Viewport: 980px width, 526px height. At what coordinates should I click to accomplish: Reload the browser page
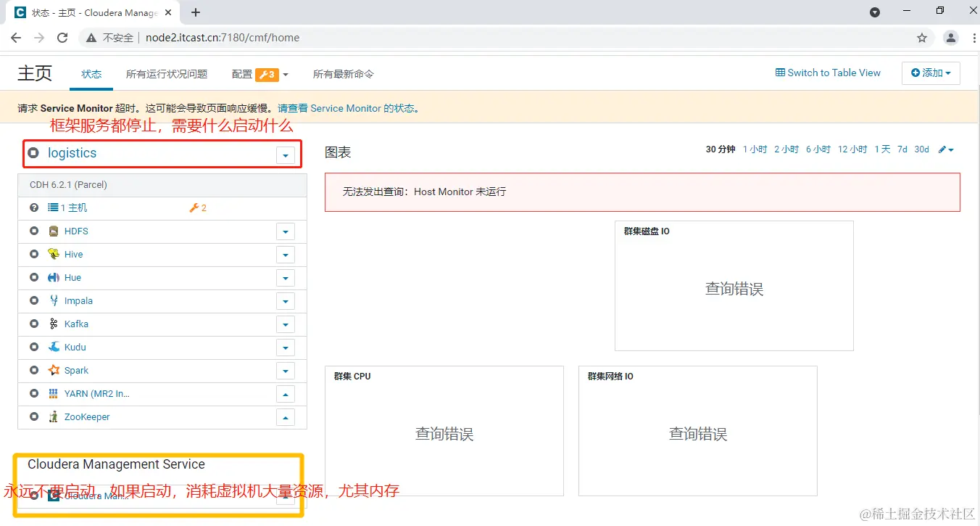62,38
